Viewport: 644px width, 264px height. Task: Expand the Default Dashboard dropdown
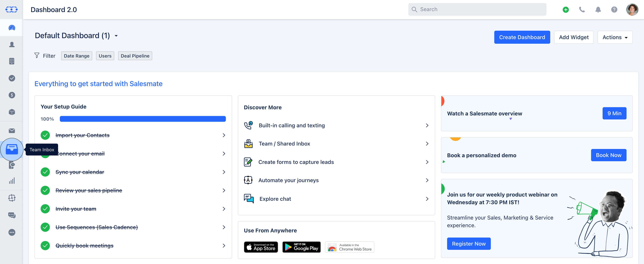tap(116, 36)
